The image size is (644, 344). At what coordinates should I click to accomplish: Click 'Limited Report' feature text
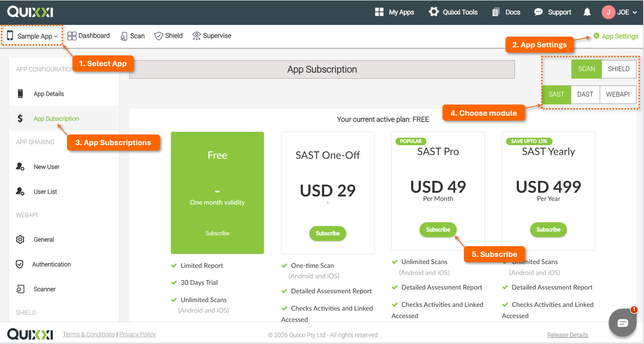tap(202, 265)
